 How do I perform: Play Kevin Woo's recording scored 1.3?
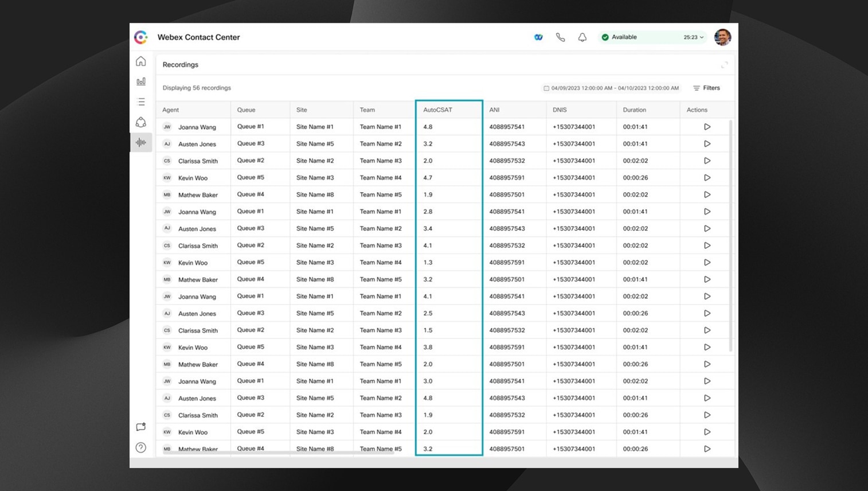point(707,262)
